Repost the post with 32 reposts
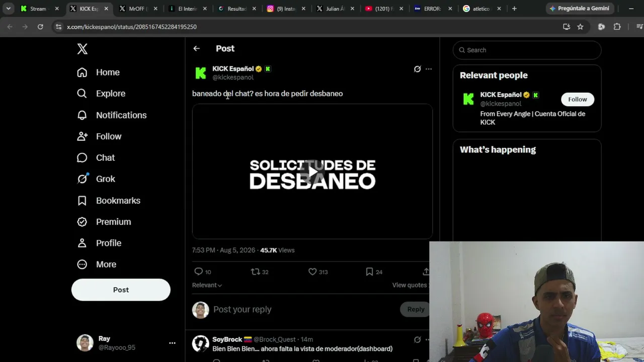 [x=256, y=271]
